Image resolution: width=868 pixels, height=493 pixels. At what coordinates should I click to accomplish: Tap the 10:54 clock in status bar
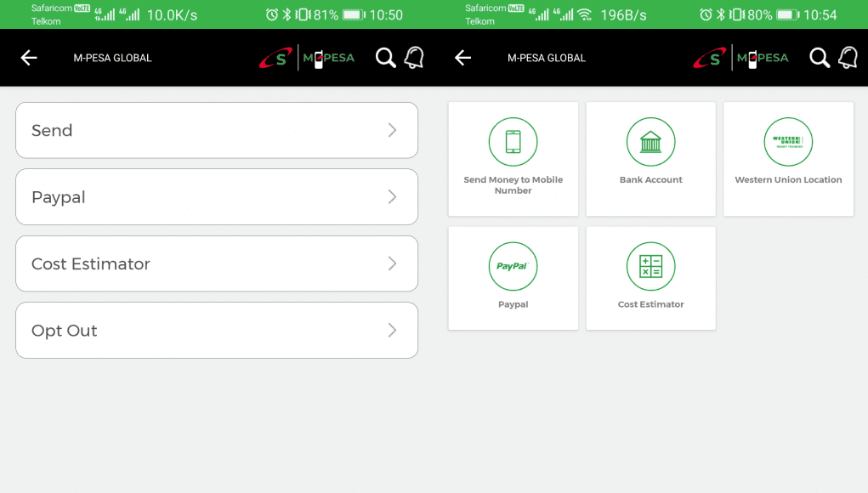pos(820,15)
